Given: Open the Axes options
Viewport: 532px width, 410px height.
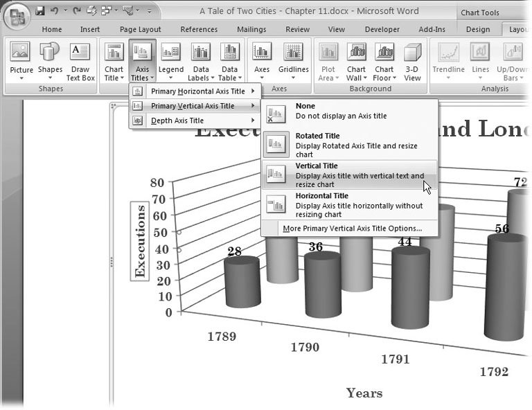Looking at the screenshot, I should (x=262, y=61).
